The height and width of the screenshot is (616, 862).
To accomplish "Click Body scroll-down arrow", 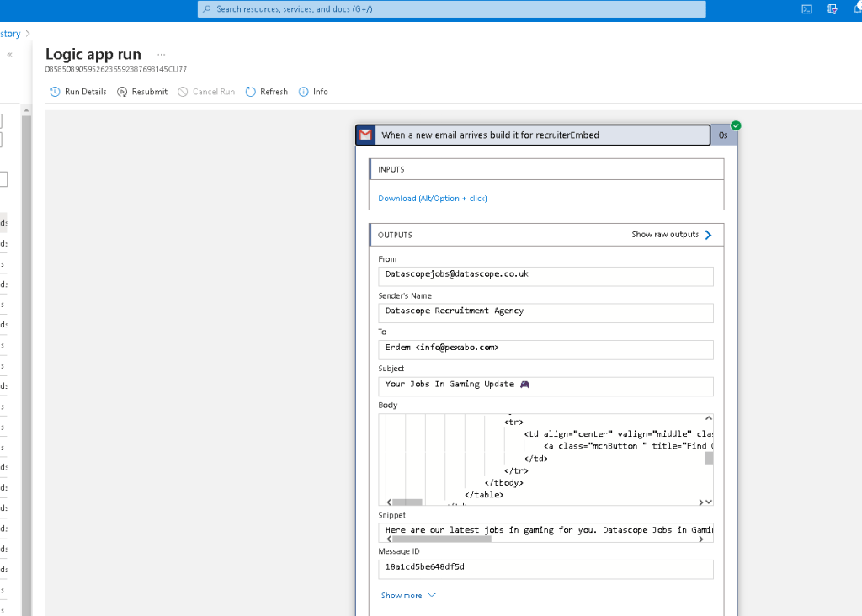I will (709, 502).
